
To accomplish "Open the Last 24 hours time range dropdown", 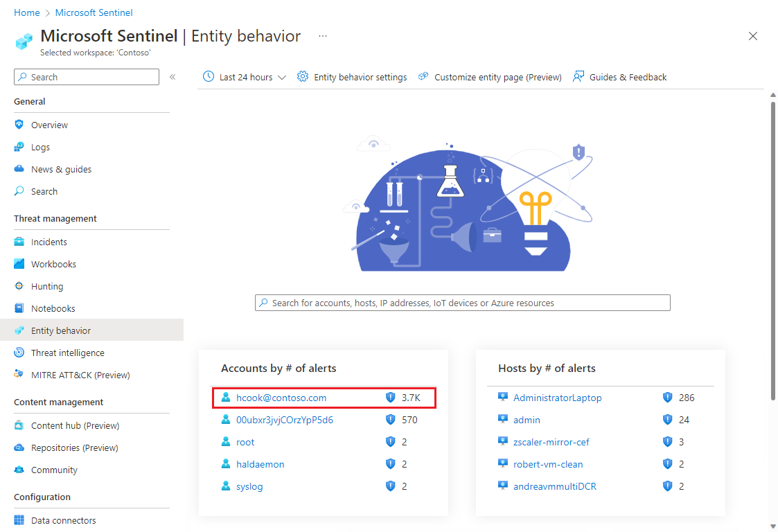I will 244,77.
